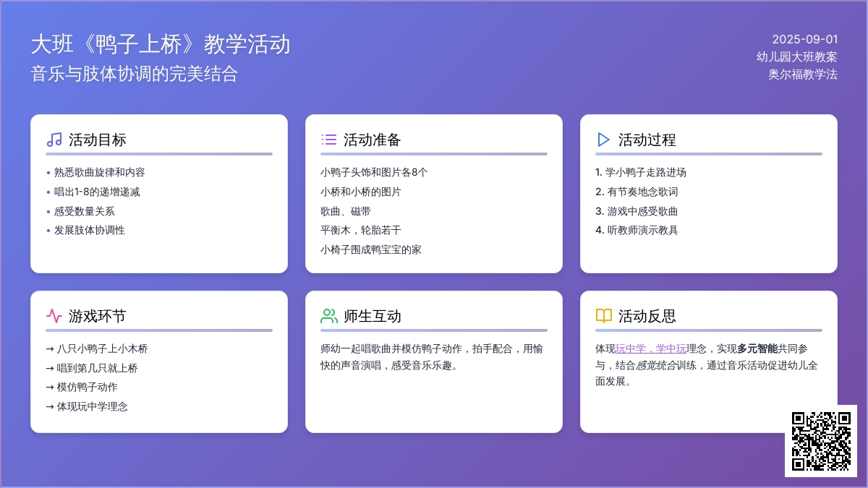Click the music note icon beside 活动目标
This screenshot has width=868, height=488.
click(x=54, y=140)
